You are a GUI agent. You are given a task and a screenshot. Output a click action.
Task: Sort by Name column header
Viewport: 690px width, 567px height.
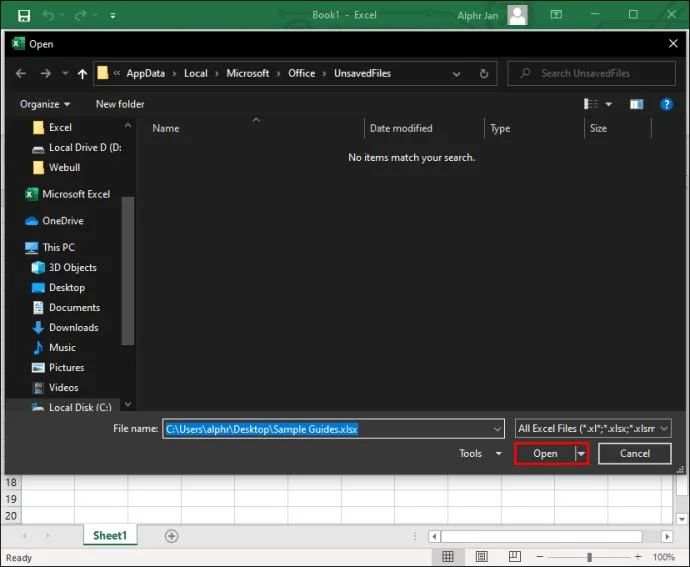(165, 129)
